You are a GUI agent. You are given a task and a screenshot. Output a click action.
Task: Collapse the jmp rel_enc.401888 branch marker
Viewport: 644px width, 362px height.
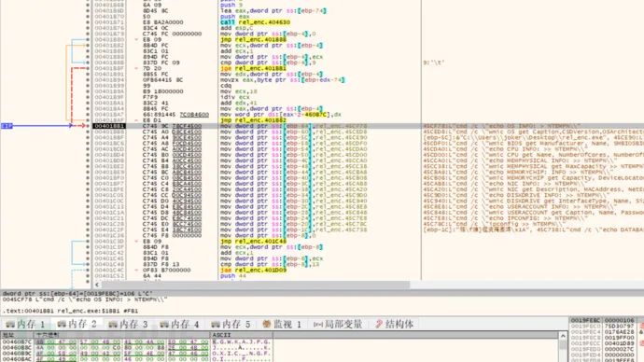click(136, 39)
